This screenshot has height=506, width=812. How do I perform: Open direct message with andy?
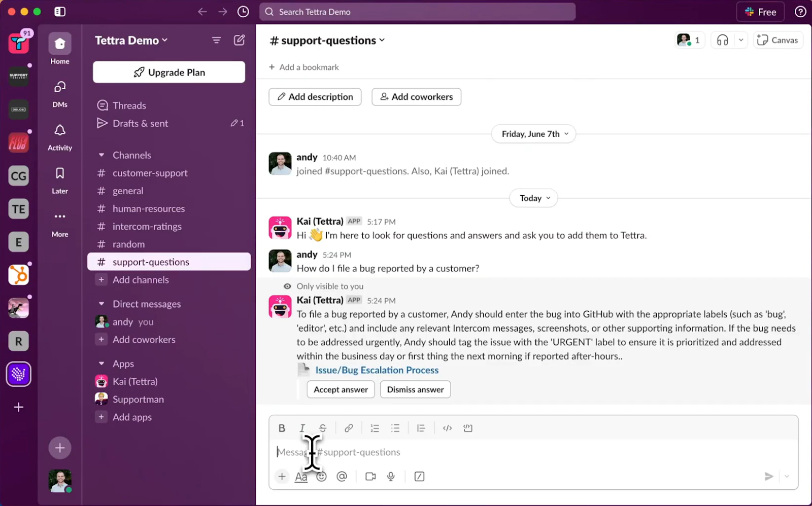(169, 322)
